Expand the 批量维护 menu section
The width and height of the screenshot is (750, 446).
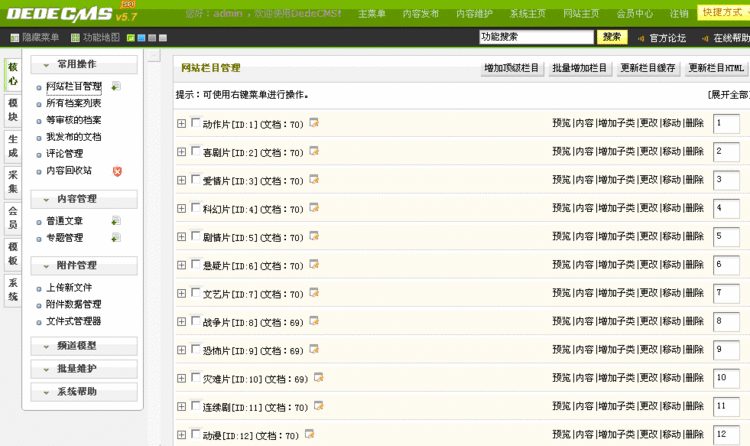click(84, 368)
